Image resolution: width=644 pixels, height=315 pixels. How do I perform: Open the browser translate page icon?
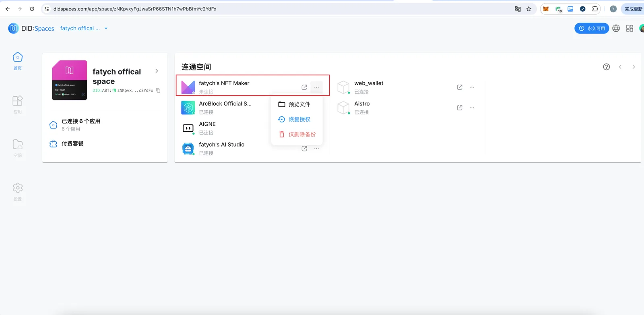518,9
